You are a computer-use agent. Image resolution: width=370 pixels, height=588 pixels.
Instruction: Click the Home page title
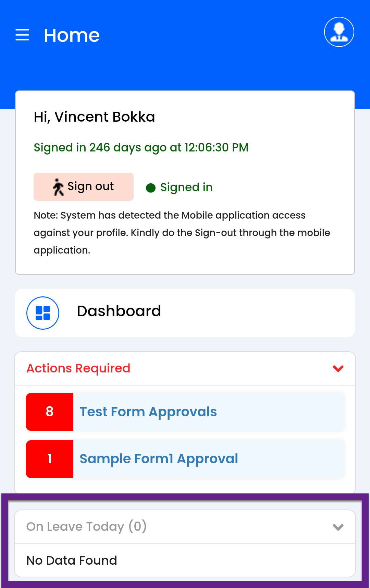[72, 35]
